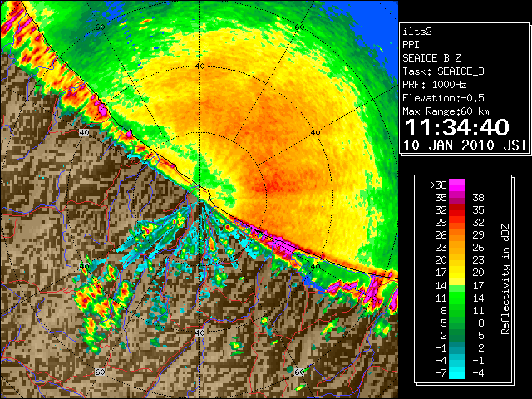Select the "---" legend entry
Viewport: 532px width, 399px height.
pyautogui.click(x=475, y=185)
